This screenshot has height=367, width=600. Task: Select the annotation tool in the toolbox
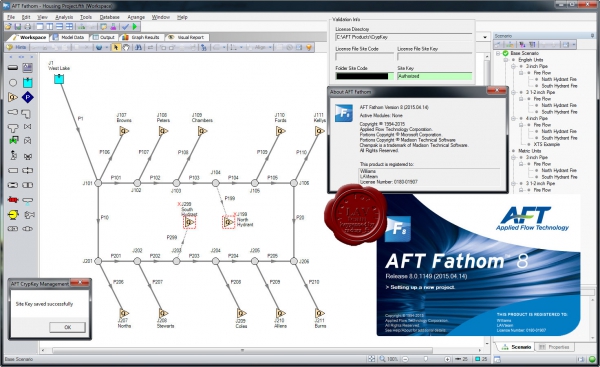click(28, 68)
